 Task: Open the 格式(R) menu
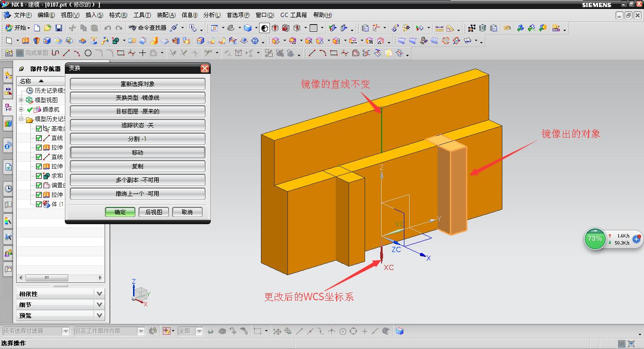tap(118, 15)
